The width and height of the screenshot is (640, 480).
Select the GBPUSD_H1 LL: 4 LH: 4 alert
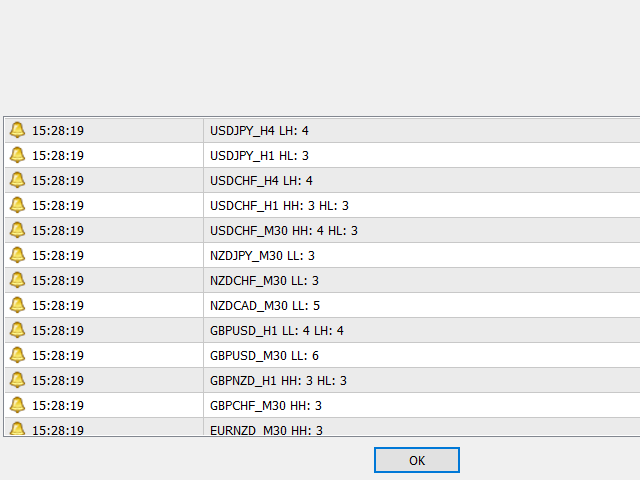(x=277, y=330)
